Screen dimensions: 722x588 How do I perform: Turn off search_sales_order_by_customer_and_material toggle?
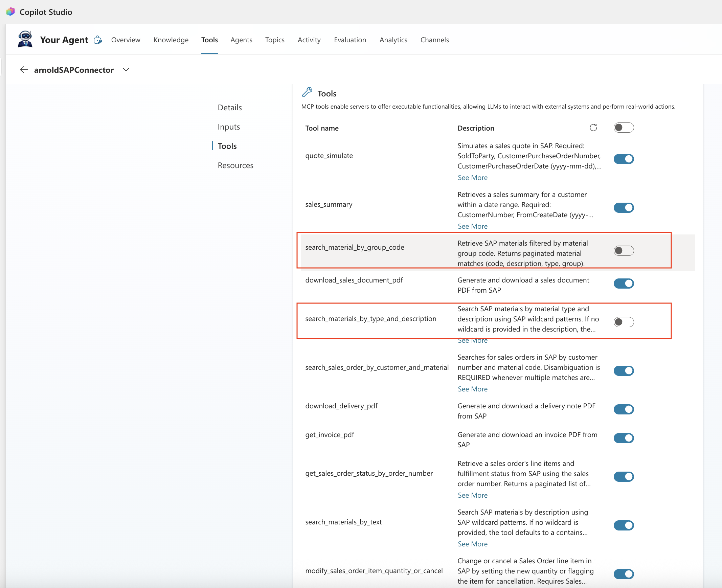[624, 371]
